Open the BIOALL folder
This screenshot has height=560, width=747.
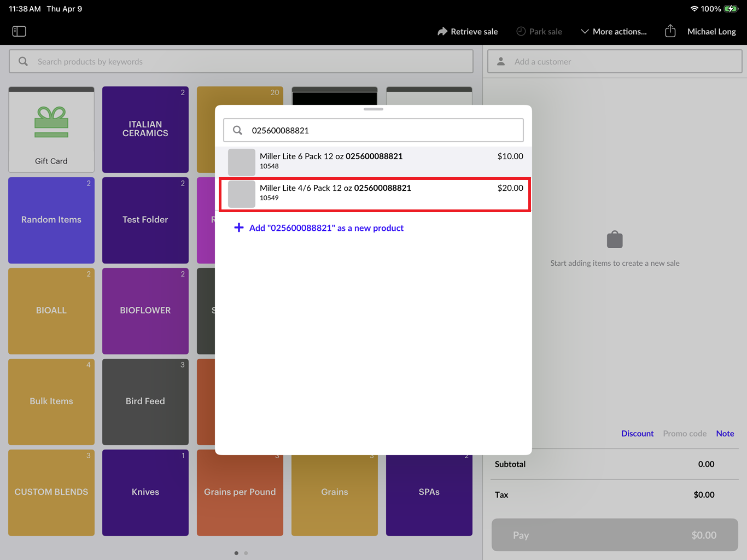51,311
